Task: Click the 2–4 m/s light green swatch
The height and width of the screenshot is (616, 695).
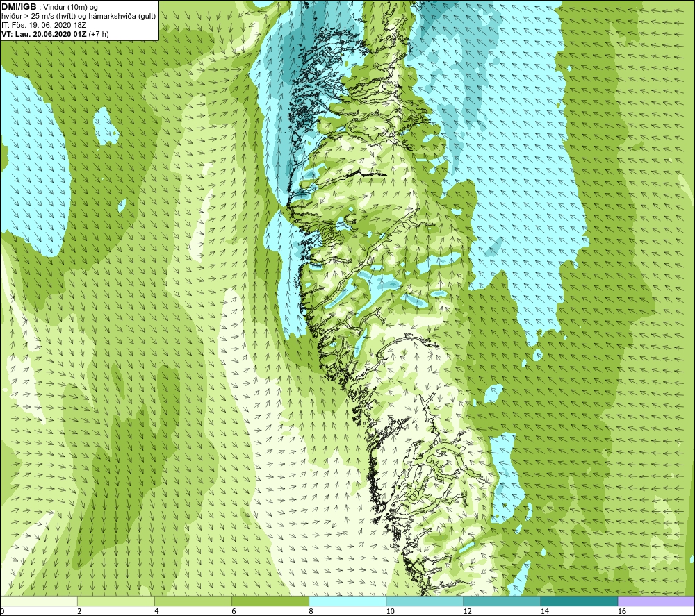Action: [115, 601]
